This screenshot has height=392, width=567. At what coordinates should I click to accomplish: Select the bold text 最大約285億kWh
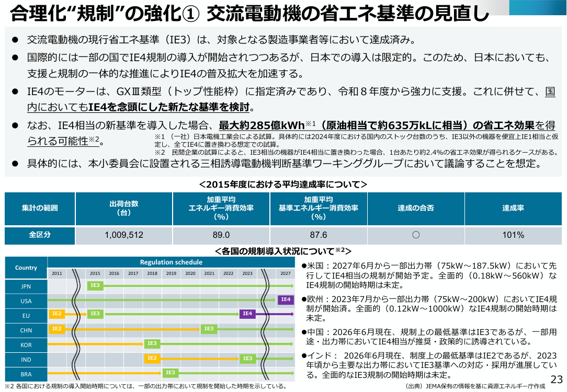pyautogui.click(x=262, y=125)
